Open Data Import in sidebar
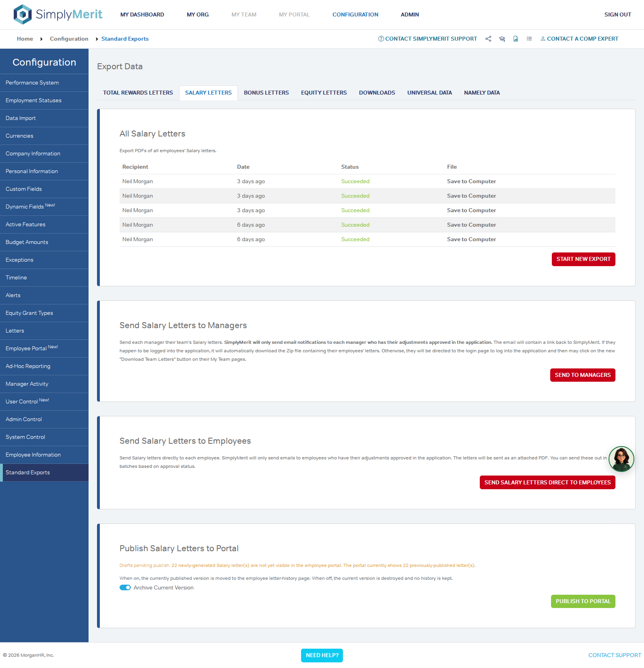The width and height of the screenshot is (644, 668). (x=44, y=118)
